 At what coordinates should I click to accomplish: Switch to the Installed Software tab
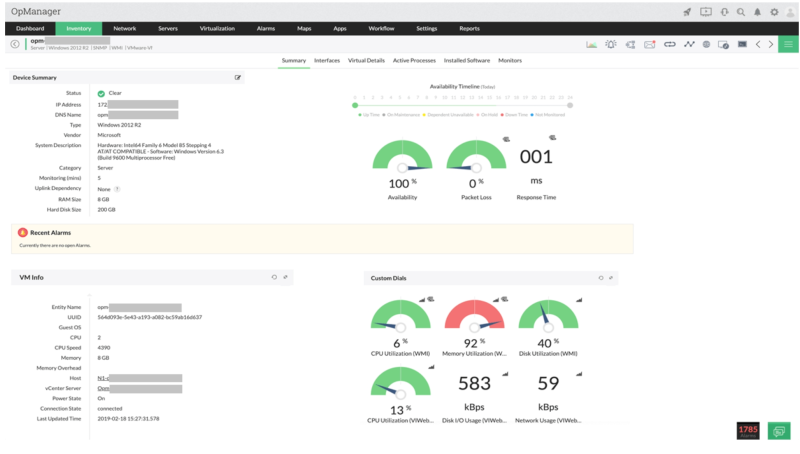click(x=467, y=60)
